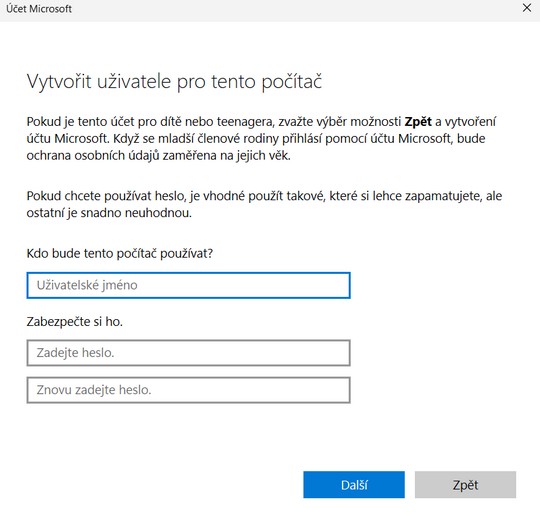540x518 pixels.
Task: Click the paragraph about používat heslo
Action: pyautogui.click(x=264, y=204)
